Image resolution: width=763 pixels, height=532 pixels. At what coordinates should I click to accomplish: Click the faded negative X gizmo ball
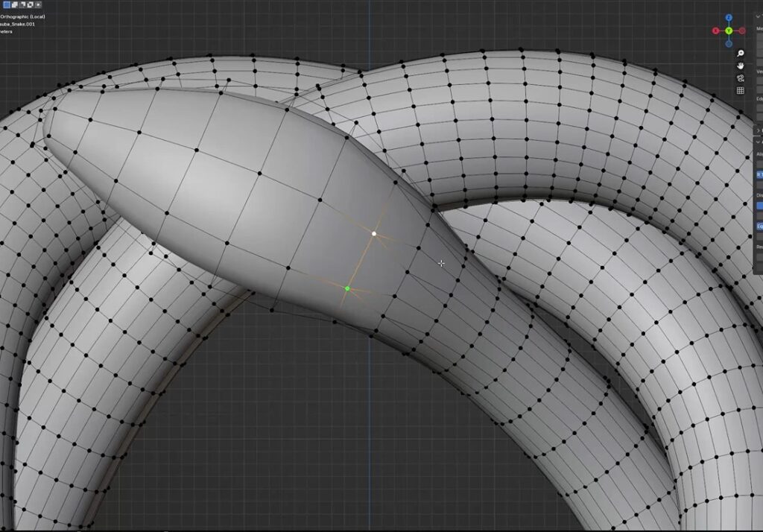(x=742, y=31)
